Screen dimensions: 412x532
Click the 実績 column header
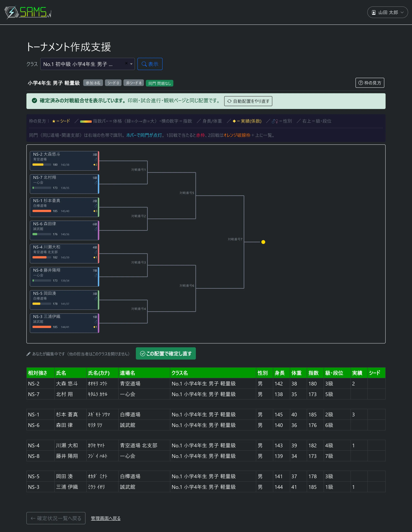(x=359, y=373)
